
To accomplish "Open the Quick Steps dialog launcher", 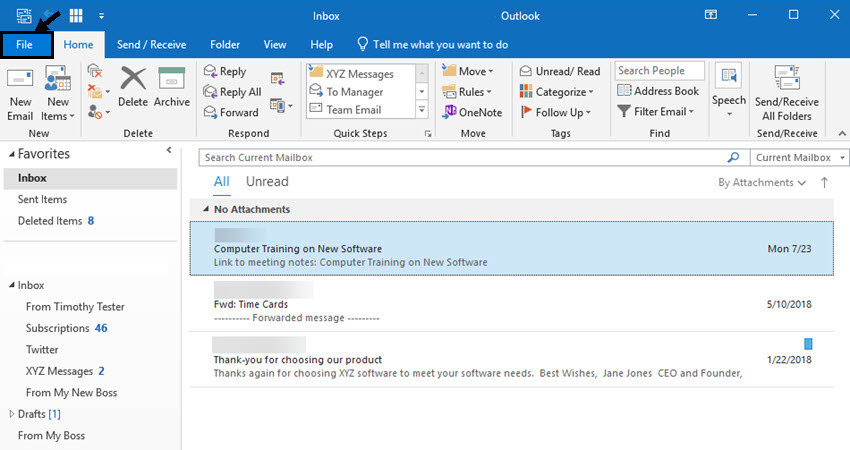I will (428, 133).
